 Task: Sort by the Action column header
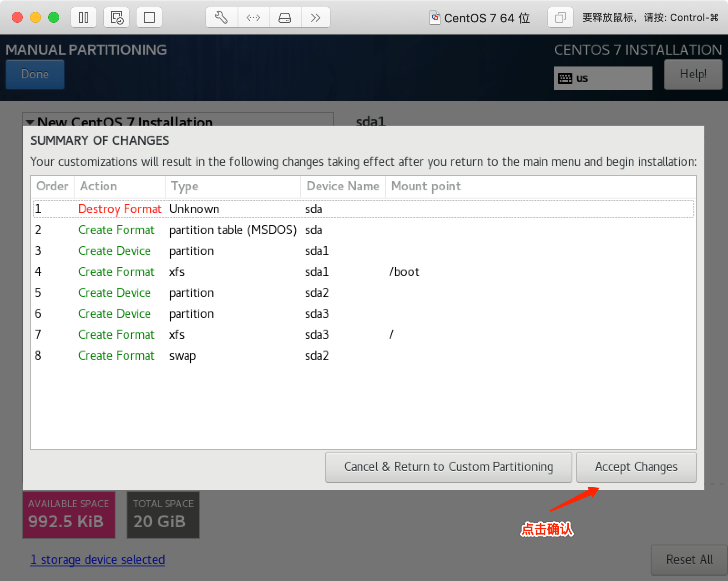point(120,186)
